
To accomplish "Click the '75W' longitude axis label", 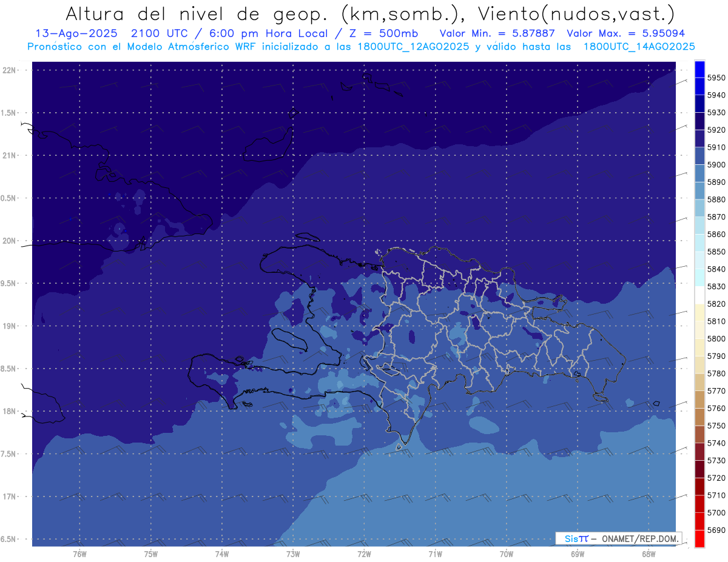I will coord(151,554).
